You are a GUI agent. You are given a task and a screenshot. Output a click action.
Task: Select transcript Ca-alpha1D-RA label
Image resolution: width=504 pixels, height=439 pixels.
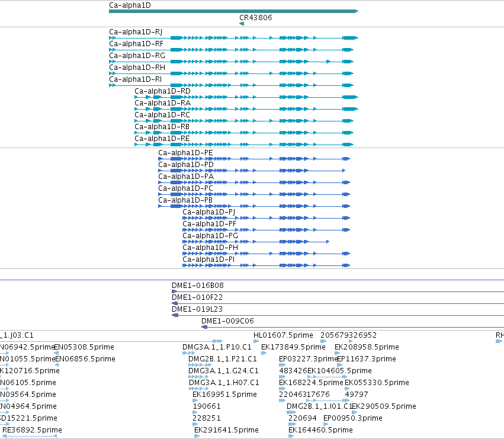point(162,103)
